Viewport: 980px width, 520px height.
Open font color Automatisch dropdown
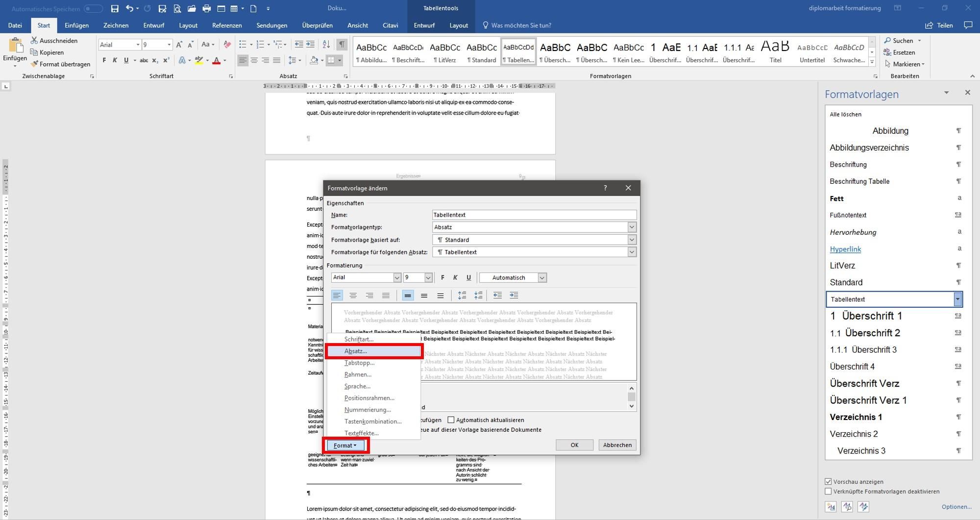pos(542,278)
